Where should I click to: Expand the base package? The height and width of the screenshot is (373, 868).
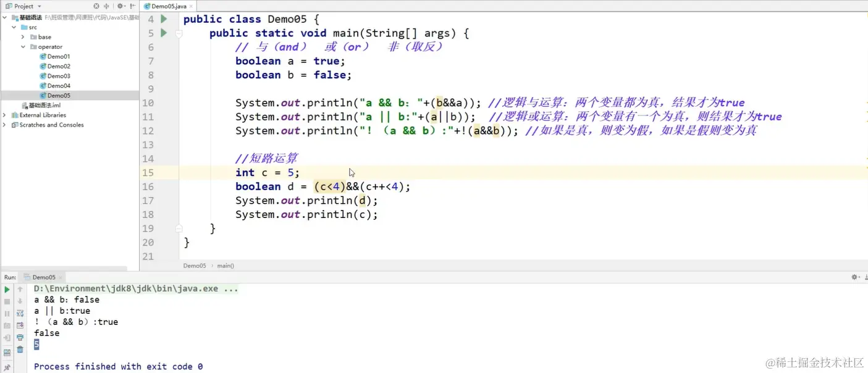pos(23,37)
